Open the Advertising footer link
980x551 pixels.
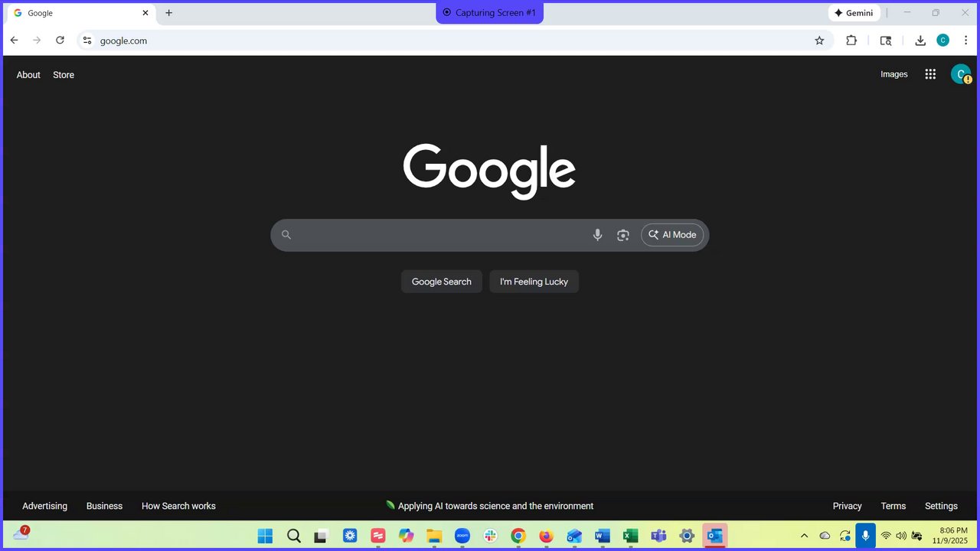pos(44,506)
